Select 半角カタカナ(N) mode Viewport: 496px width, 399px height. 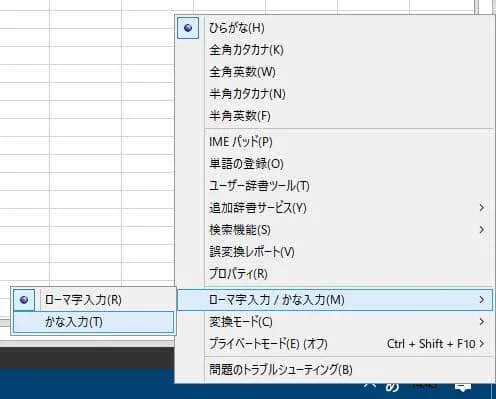[x=335, y=94]
